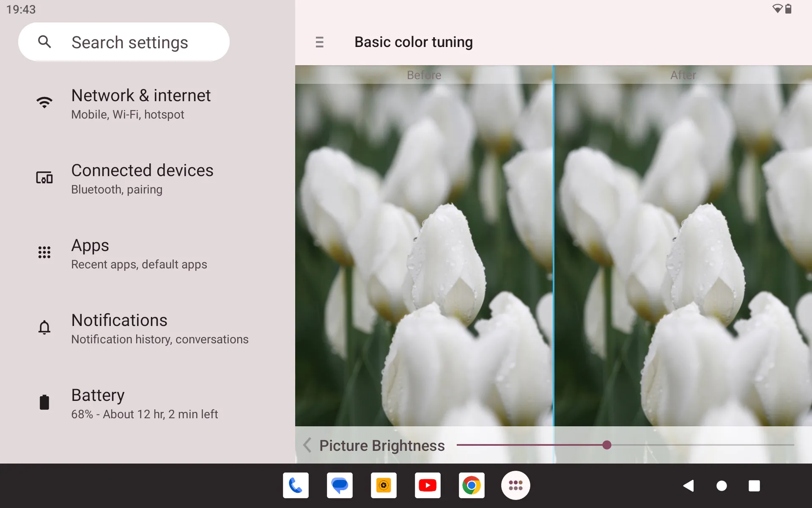This screenshot has height=508, width=812.
Task: Tap the Home navigation button
Action: coord(721,486)
